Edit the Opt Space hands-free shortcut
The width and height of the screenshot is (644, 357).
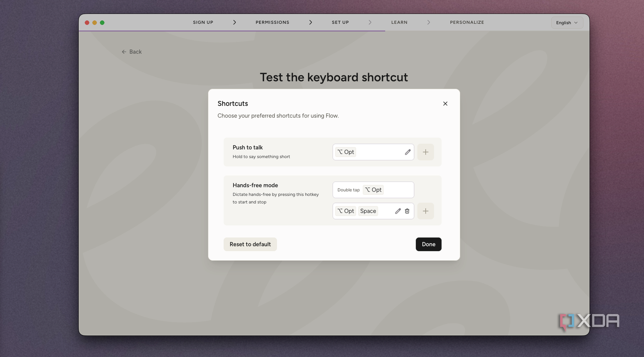398,211
